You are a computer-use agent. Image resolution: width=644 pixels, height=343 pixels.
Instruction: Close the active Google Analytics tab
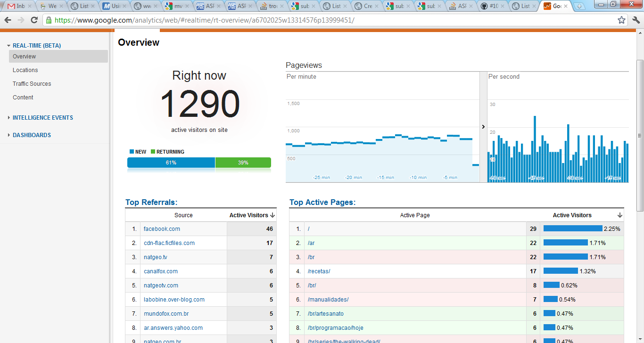(x=565, y=6)
